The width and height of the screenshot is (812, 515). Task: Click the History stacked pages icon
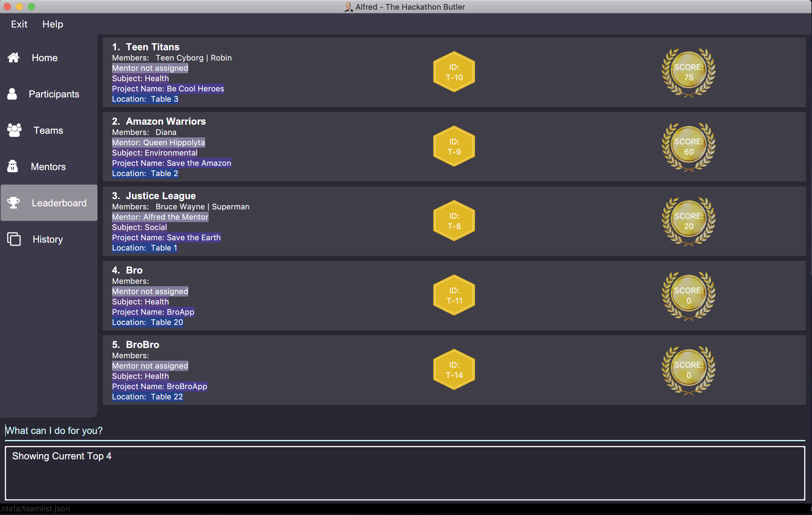[14, 239]
